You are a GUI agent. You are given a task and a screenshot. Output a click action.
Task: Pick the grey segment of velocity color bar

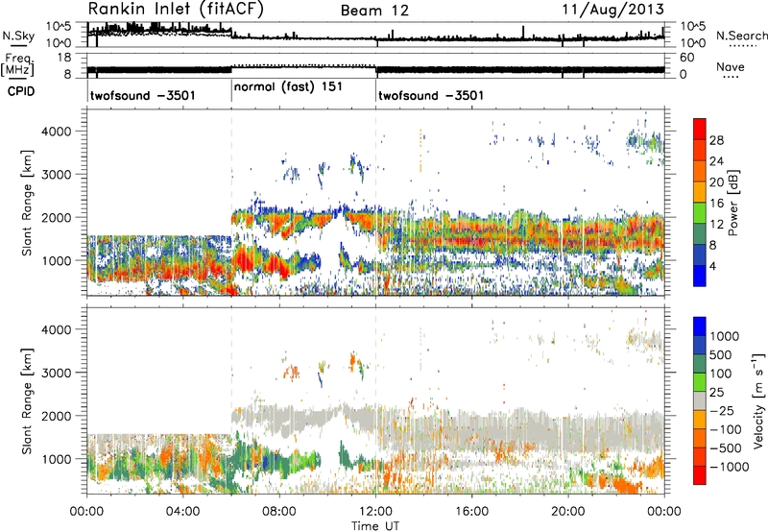[700, 400]
